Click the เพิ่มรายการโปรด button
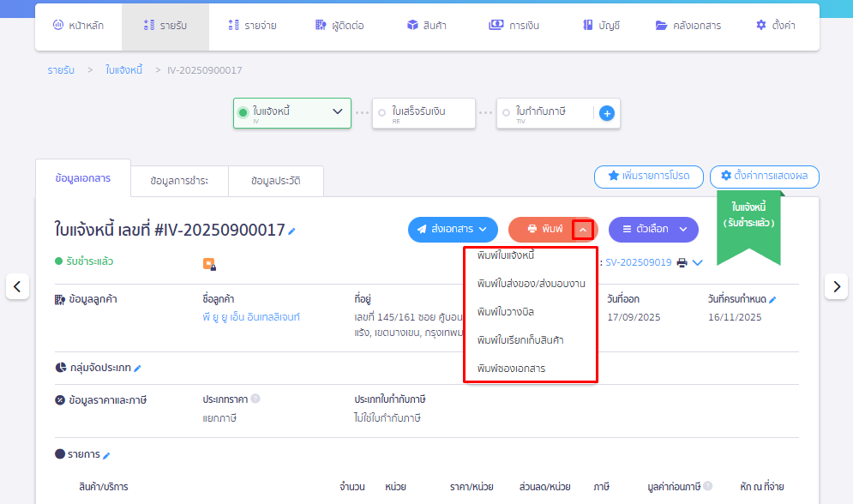The width and height of the screenshot is (853, 504). point(649,177)
